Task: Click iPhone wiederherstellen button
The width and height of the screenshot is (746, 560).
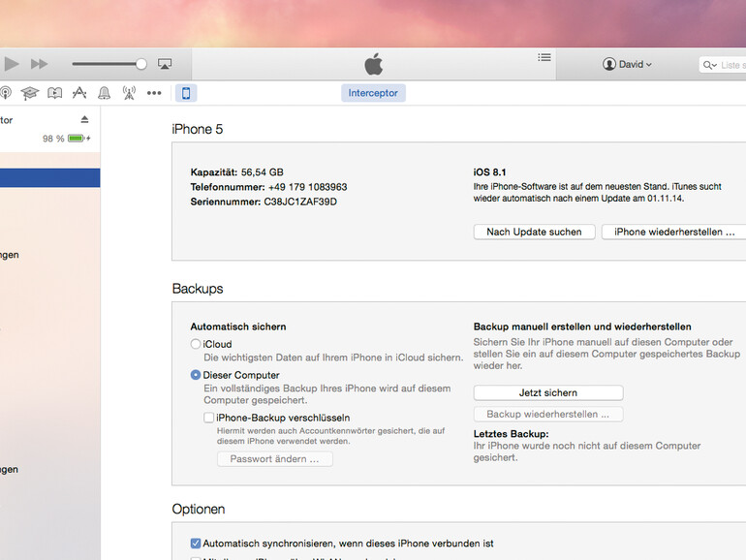Action: [x=673, y=232]
